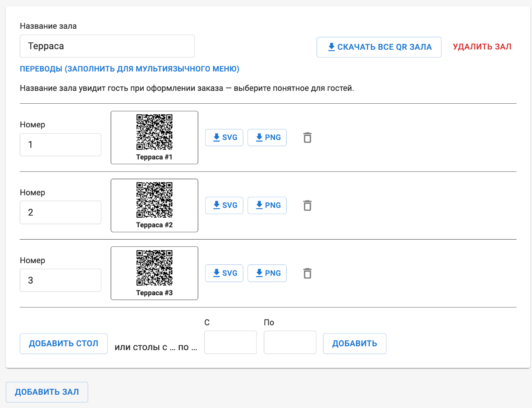Delete table 1 with trash icon
The image size is (532, 408).
point(307,138)
